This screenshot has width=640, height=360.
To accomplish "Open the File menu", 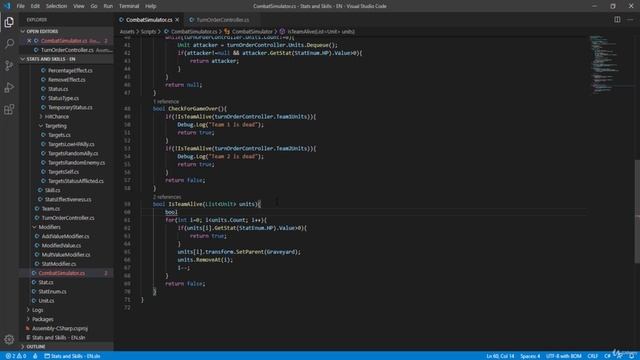I will point(20,6).
